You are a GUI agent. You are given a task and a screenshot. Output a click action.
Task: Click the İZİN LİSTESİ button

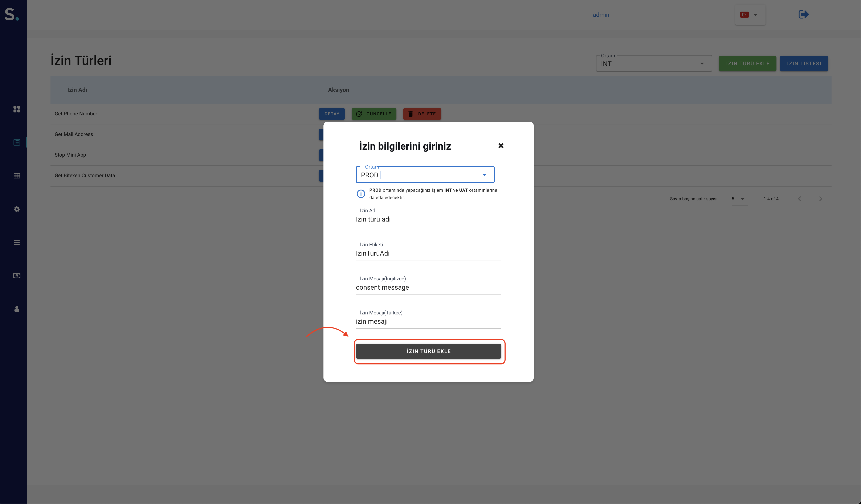(804, 63)
